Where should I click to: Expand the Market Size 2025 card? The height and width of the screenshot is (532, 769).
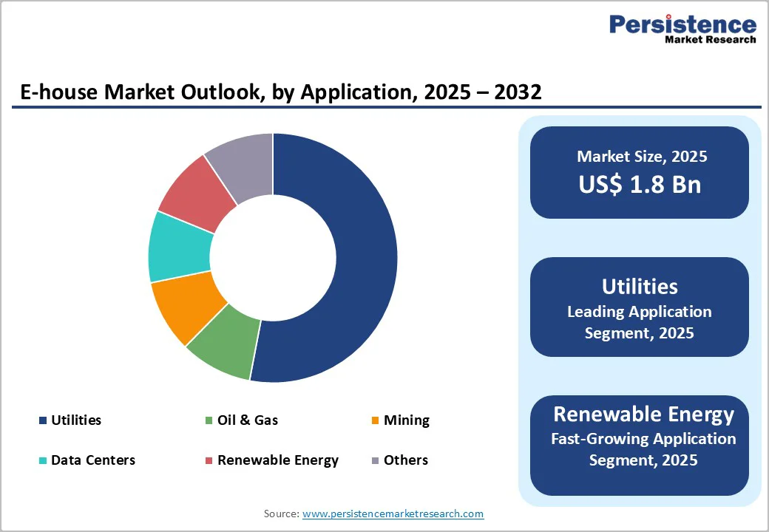click(639, 172)
